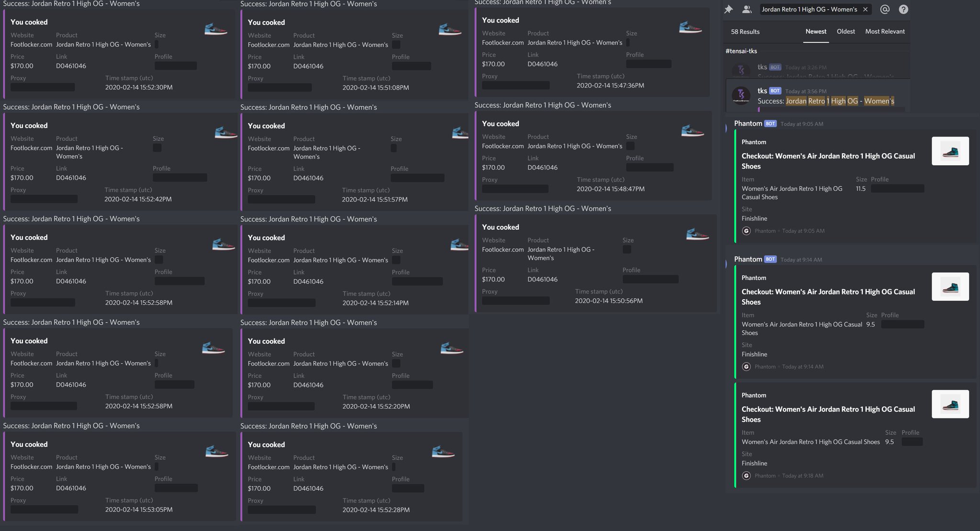The height and width of the screenshot is (531, 980).
Task: Click the Phantom footer icon at 9:18 AM
Action: click(x=746, y=475)
